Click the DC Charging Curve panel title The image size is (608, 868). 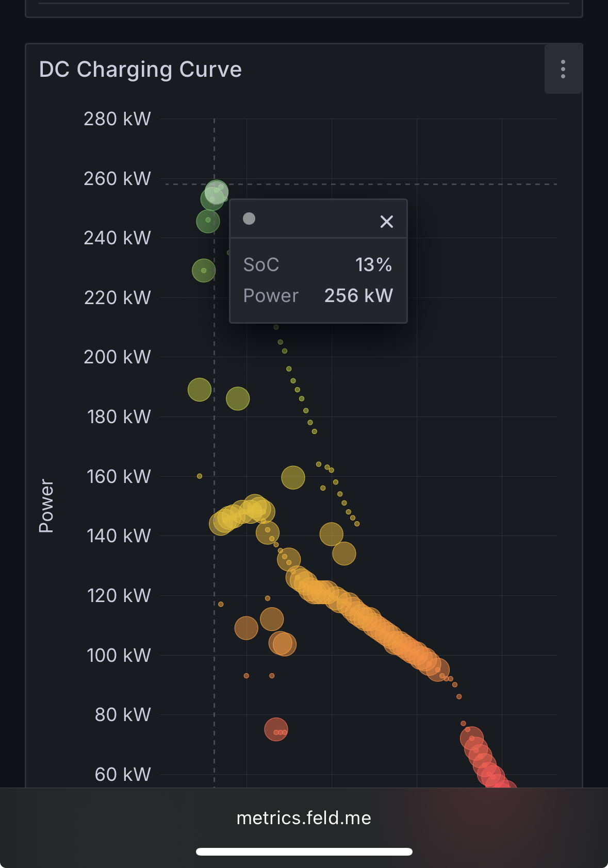[x=140, y=69]
